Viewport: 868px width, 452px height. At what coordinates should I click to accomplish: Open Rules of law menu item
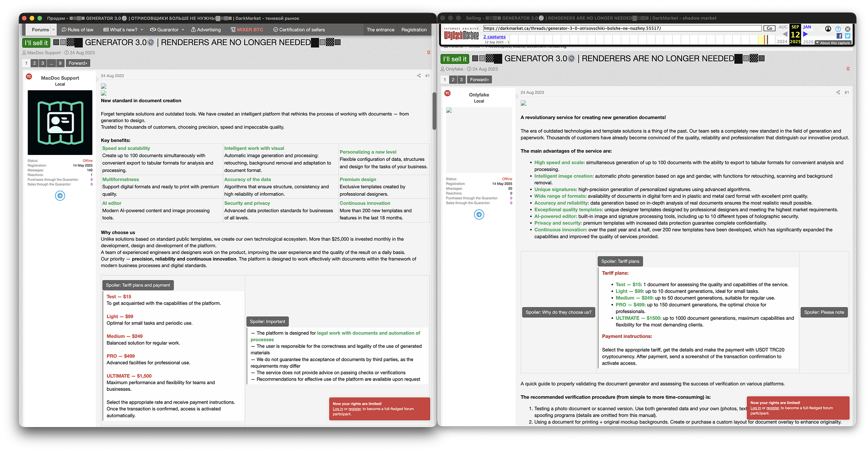pyautogui.click(x=78, y=30)
